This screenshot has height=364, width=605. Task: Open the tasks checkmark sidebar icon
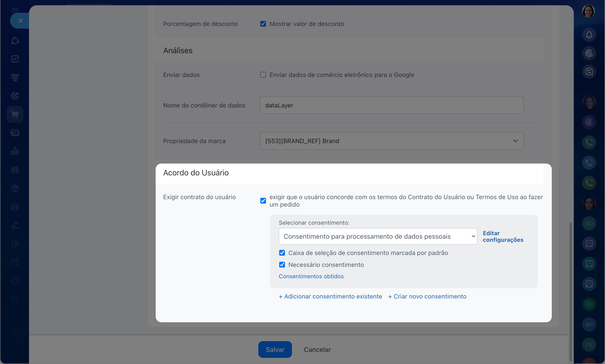coord(15,59)
